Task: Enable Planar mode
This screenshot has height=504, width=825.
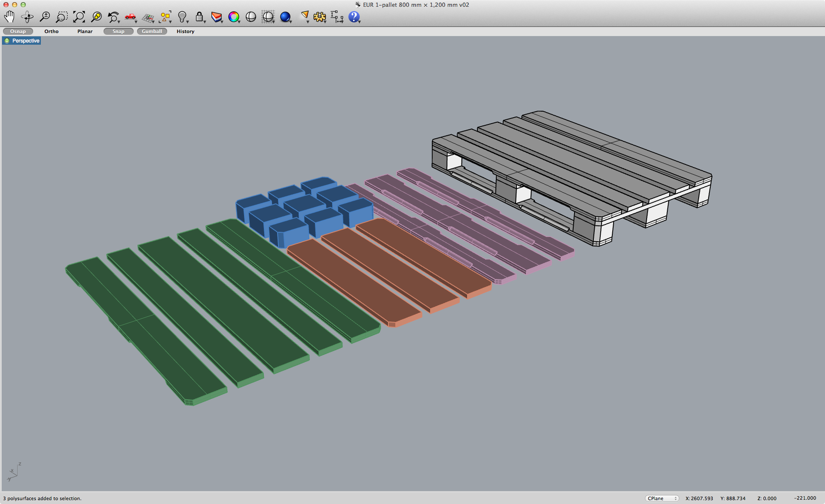Action: (x=85, y=31)
